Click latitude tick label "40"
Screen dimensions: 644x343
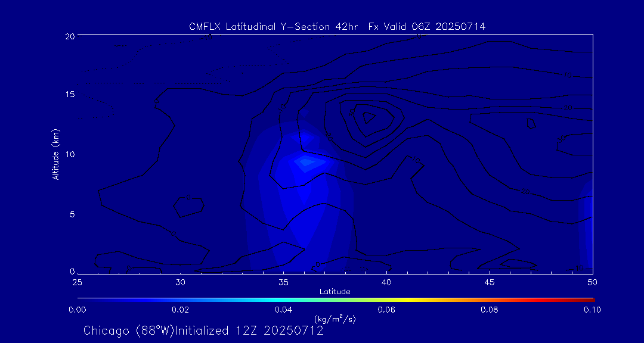click(x=386, y=283)
